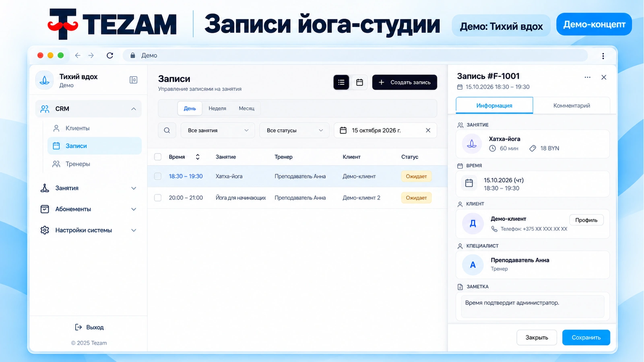The width and height of the screenshot is (644, 362).
Task: Collapse sidebar with panel toggle icon
Action: [x=134, y=80]
